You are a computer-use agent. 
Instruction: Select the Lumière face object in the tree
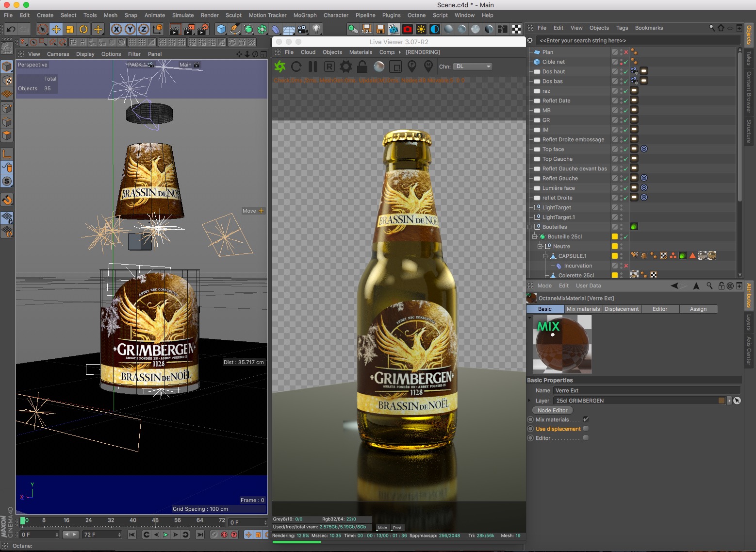click(x=559, y=188)
